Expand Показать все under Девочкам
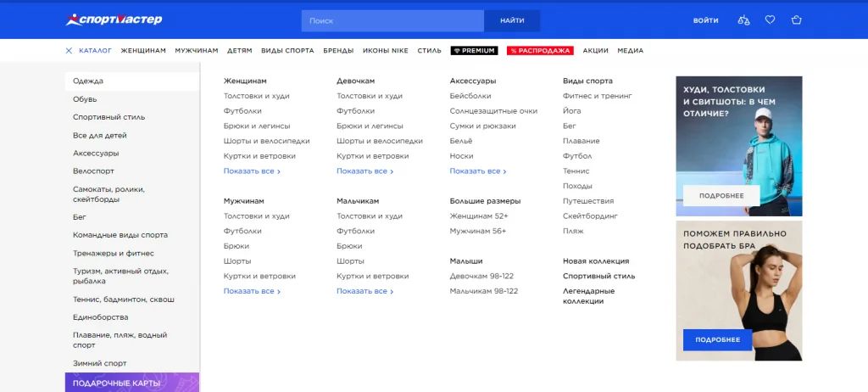Image resolution: width=868 pixels, height=392 pixels. tap(364, 171)
